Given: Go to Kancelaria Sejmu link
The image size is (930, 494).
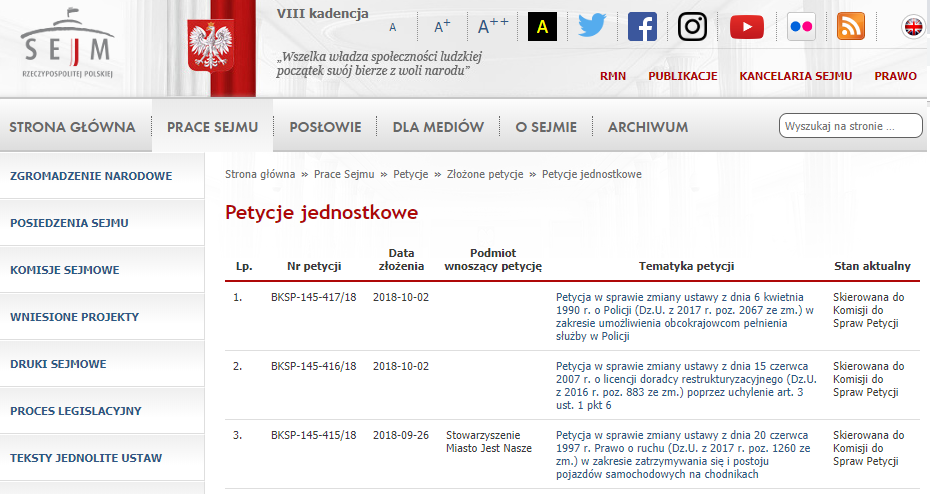Looking at the screenshot, I should click(x=795, y=76).
